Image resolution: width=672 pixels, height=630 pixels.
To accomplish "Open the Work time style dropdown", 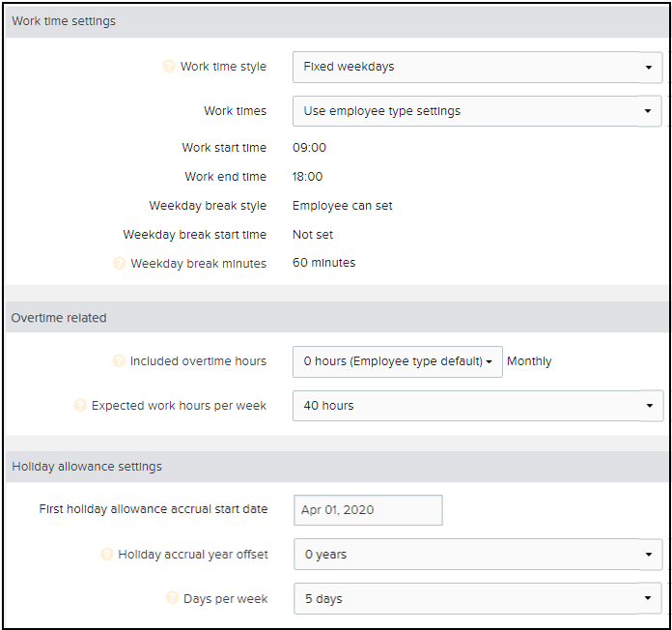I will [477, 67].
